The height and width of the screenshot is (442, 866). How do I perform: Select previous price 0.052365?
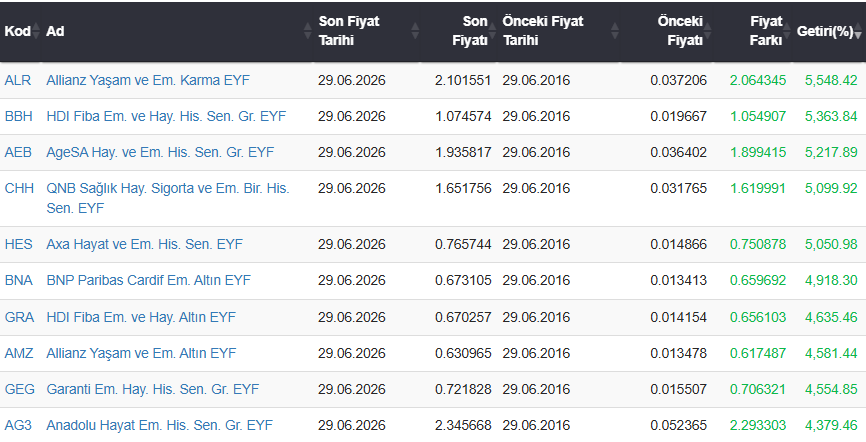678,425
